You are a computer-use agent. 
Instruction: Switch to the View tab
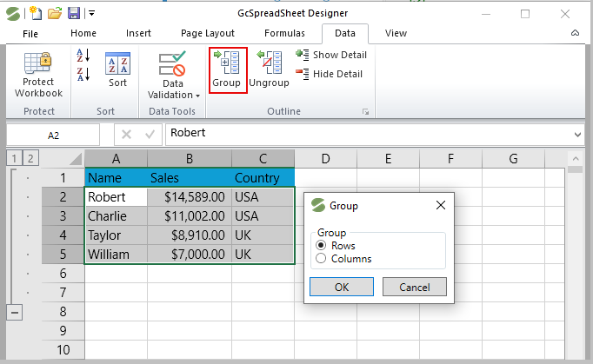pyautogui.click(x=396, y=33)
